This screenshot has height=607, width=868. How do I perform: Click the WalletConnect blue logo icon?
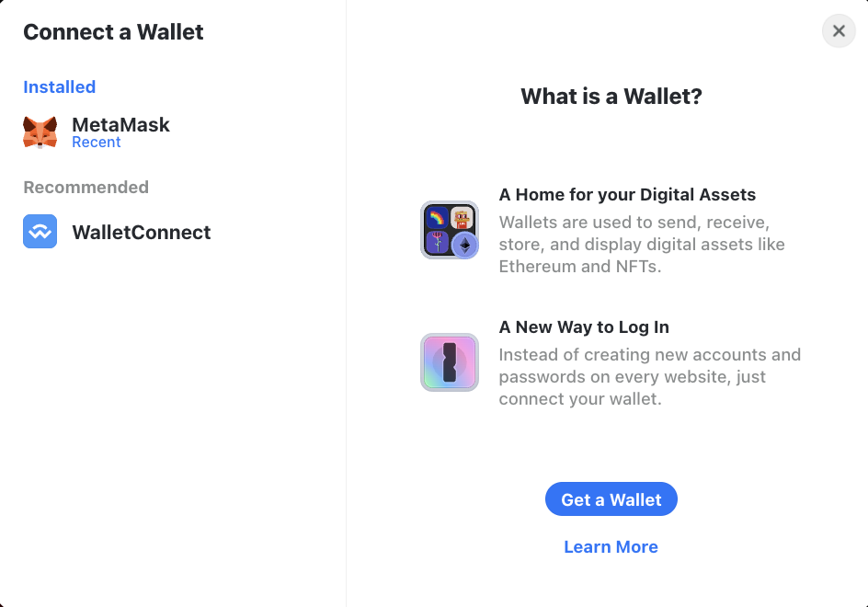pyautogui.click(x=40, y=231)
